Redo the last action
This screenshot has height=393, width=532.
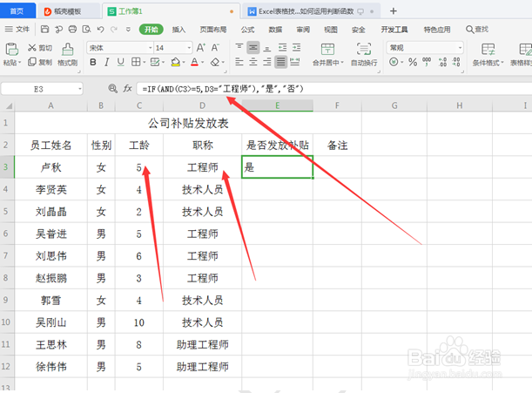pos(114,30)
